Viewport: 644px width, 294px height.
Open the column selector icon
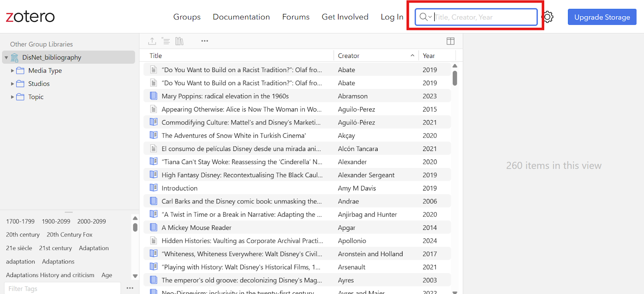(x=450, y=41)
